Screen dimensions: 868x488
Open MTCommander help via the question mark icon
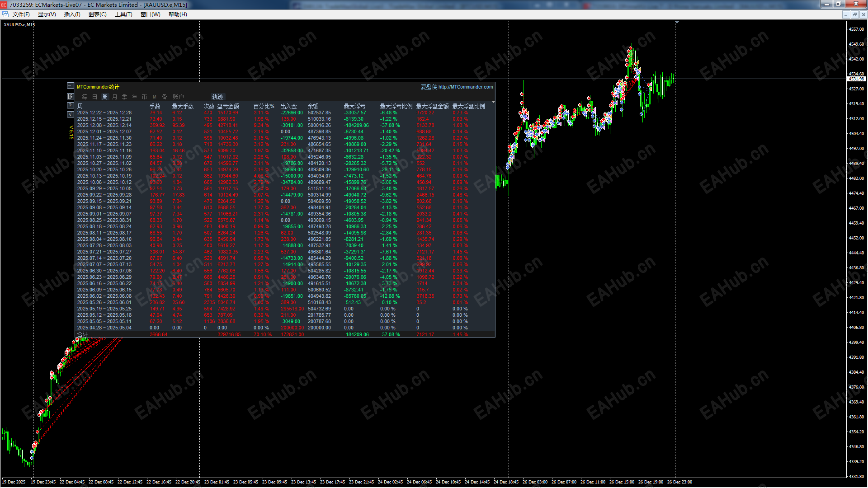(70, 105)
